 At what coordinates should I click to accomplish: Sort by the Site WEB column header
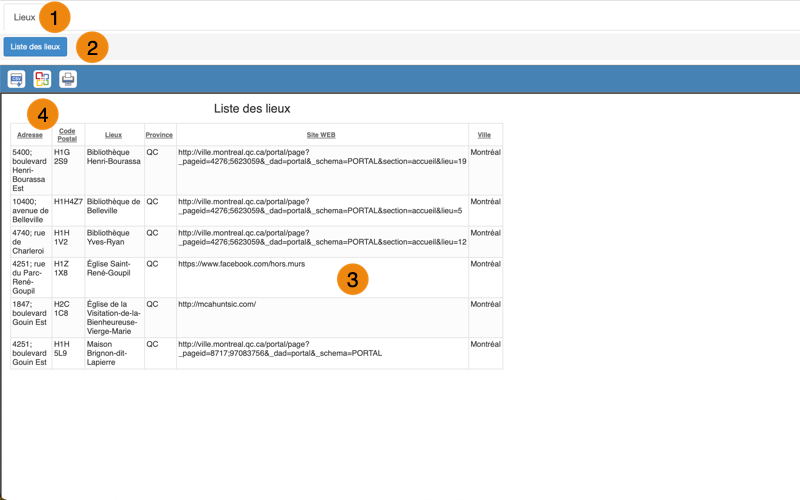tap(321, 135)
